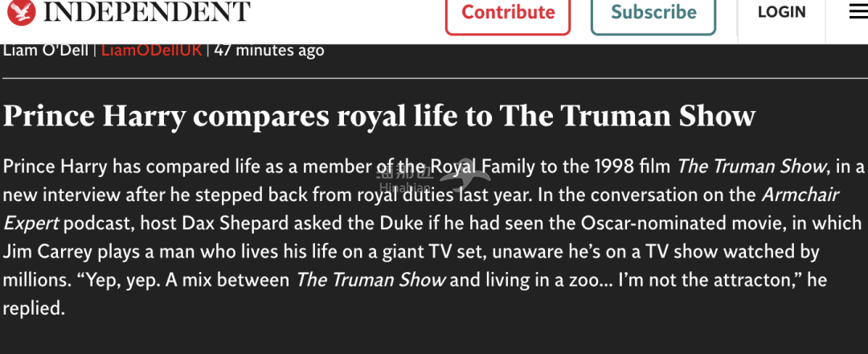Click the bird watermark over the article
Screen dimensions: 868x354
tap(465, 176)
